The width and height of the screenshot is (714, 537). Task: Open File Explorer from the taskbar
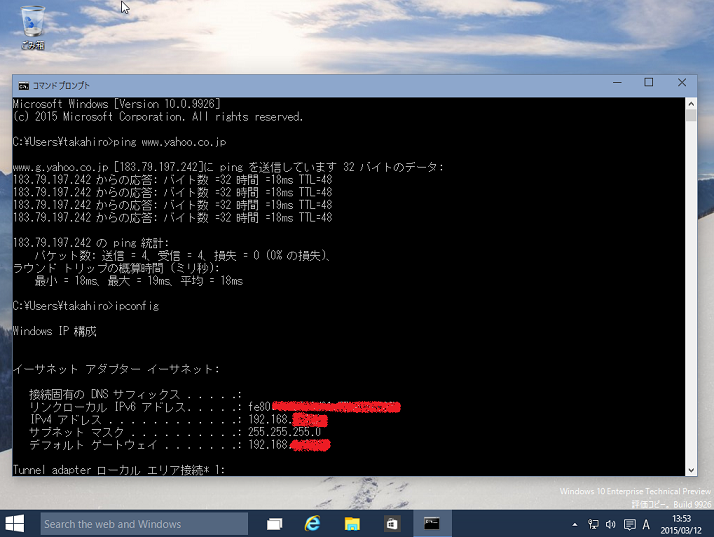tap(352, 524)
